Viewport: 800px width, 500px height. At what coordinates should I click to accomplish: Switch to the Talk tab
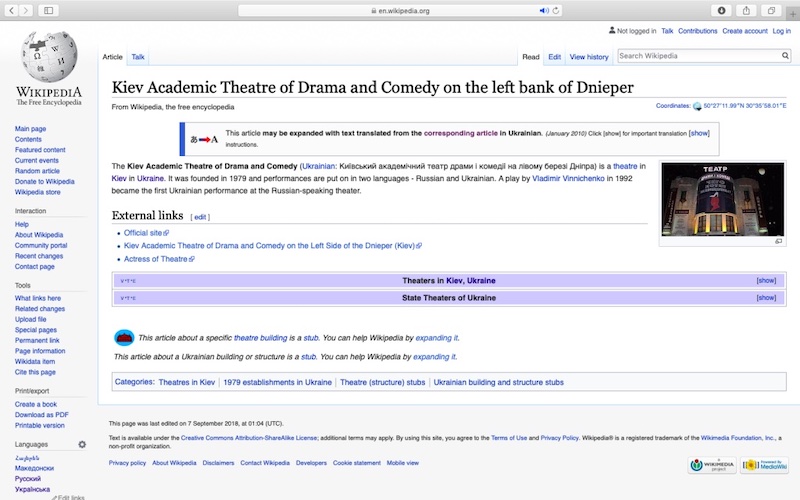coord(138,57)
